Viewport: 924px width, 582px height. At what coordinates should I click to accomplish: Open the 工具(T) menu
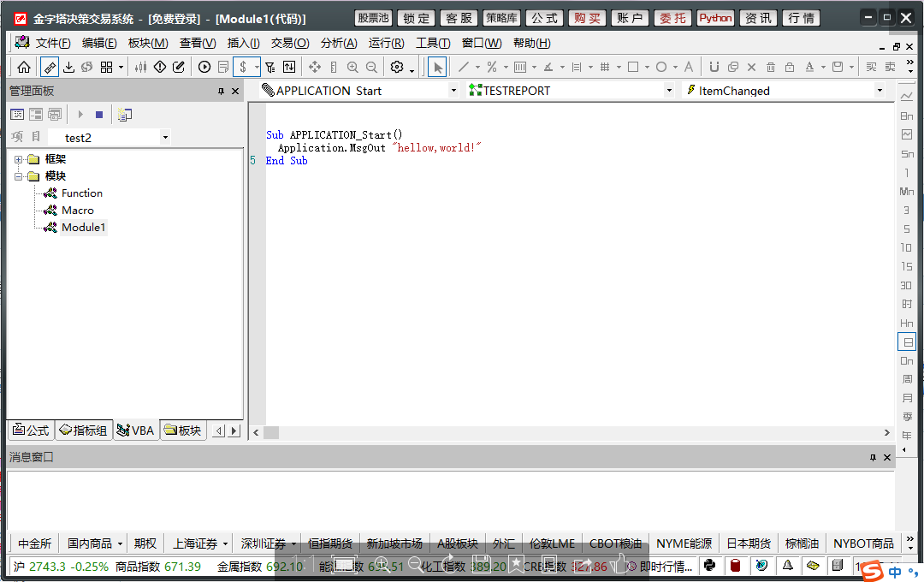(433, 43)
